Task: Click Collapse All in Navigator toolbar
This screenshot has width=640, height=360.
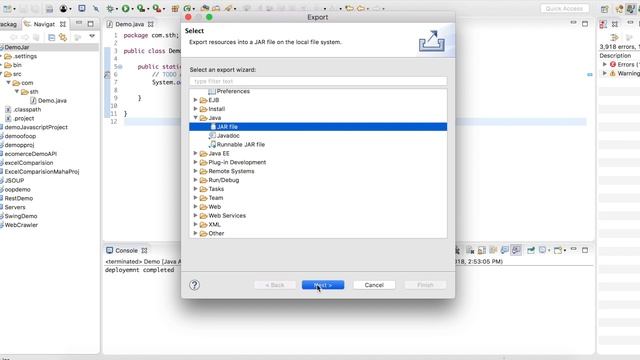Action: [x=51, y=37]
